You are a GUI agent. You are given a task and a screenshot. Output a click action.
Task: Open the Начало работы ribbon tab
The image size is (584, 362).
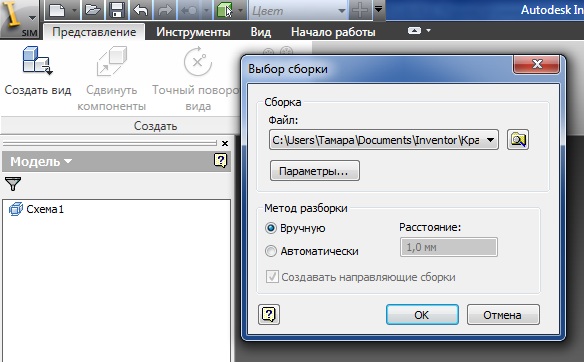pos(333,32)
